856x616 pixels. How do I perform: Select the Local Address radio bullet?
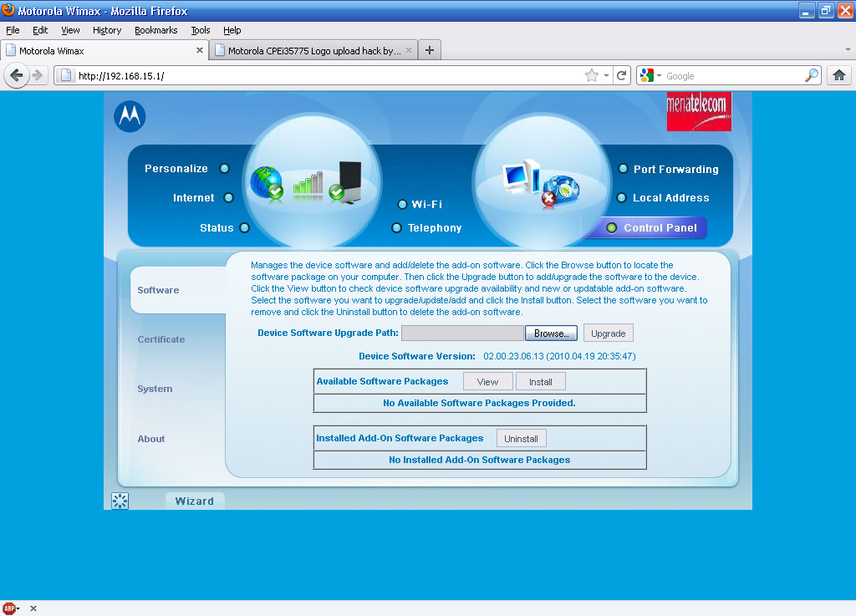621,197
